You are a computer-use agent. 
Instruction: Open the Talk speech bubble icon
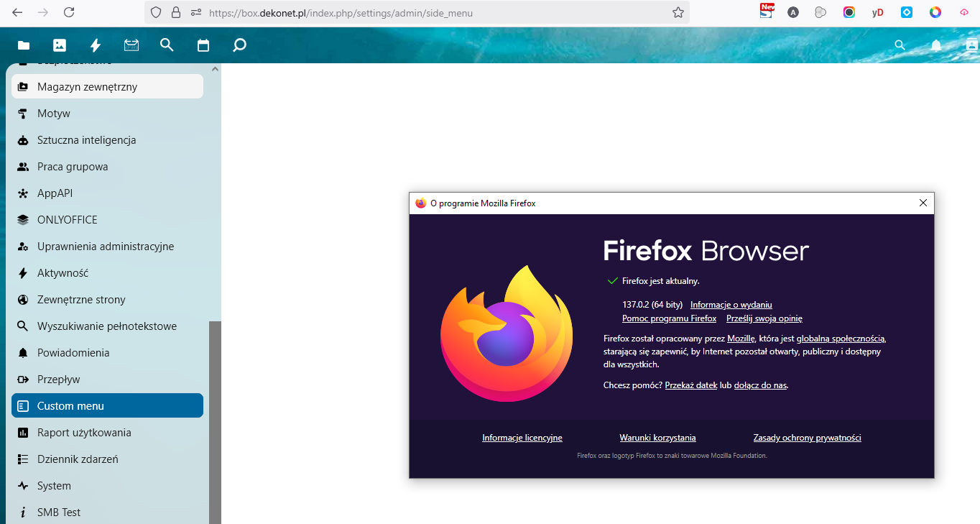[x=239, y=45]
